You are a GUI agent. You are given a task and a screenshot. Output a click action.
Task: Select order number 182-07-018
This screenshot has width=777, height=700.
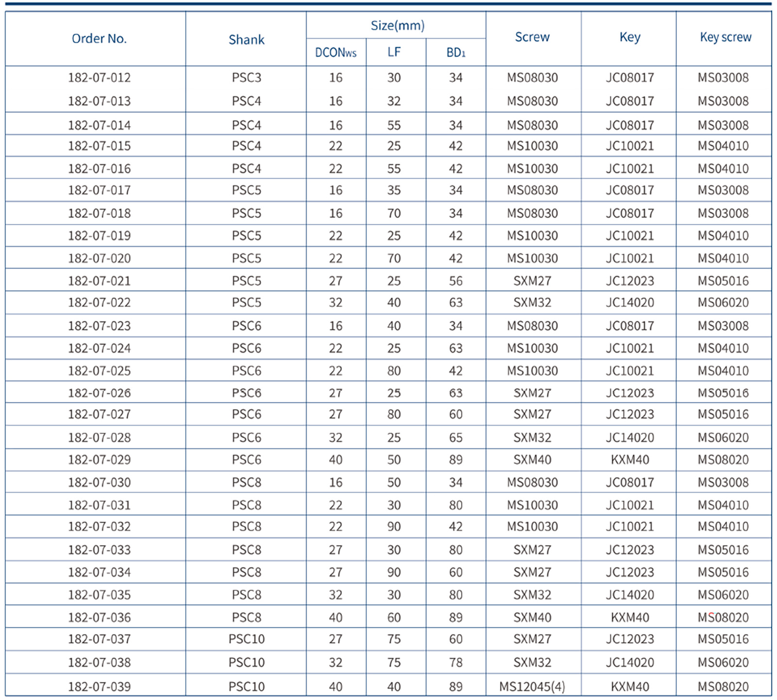99,213
